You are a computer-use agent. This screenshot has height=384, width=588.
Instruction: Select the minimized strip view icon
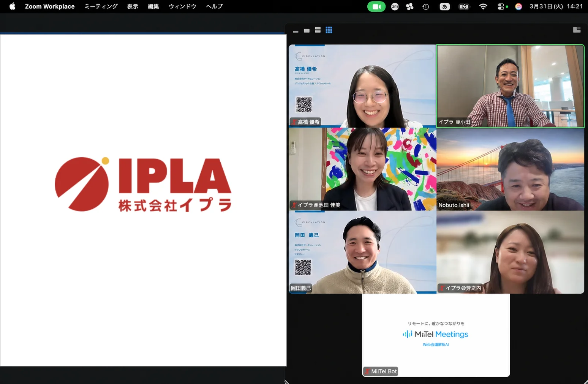point(296,32)
